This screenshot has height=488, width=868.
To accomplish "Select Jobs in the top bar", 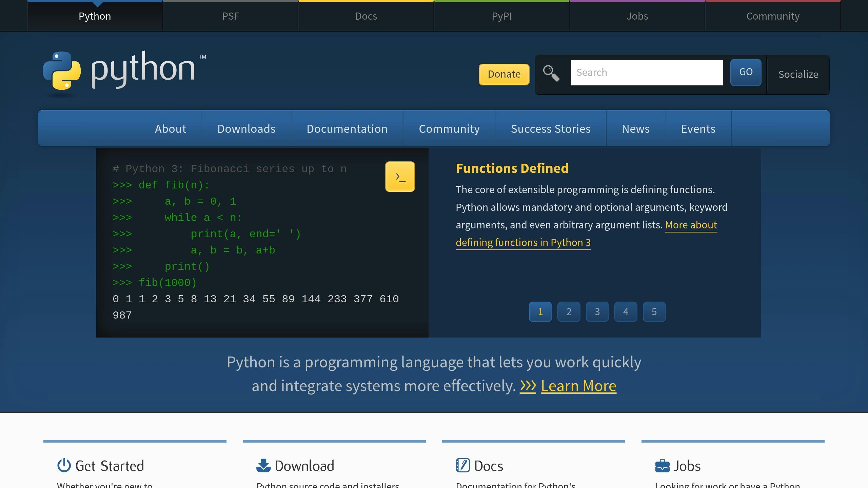I will pos(637,16).
